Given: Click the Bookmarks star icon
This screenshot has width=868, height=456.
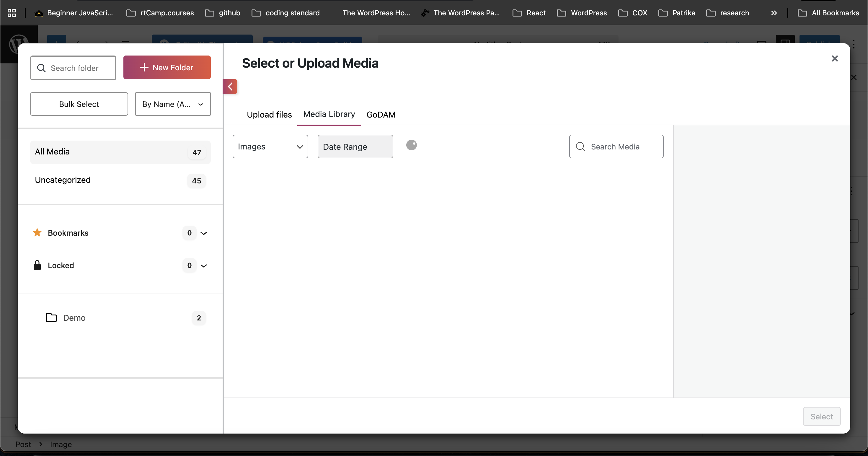Looking at the screenshot, I should point(37,232).
